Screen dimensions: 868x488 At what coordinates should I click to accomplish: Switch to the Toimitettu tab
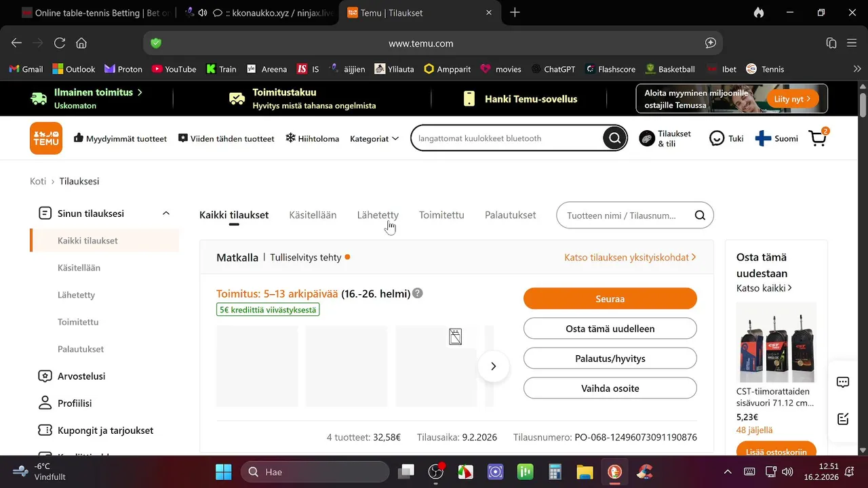click(441, 215)
